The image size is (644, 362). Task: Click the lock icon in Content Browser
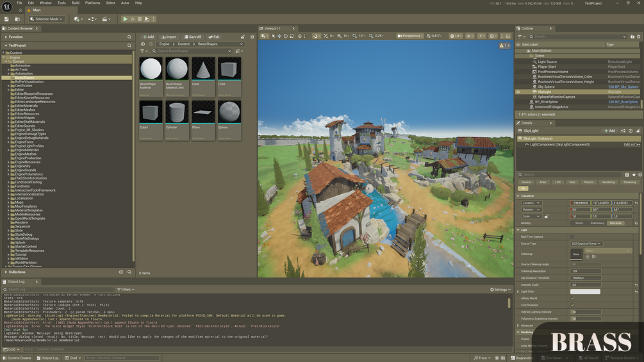click(x=243, y=37)
